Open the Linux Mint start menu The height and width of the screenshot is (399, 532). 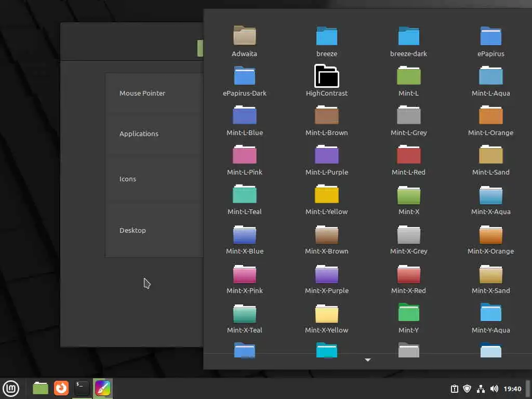(x=11, y=389)
